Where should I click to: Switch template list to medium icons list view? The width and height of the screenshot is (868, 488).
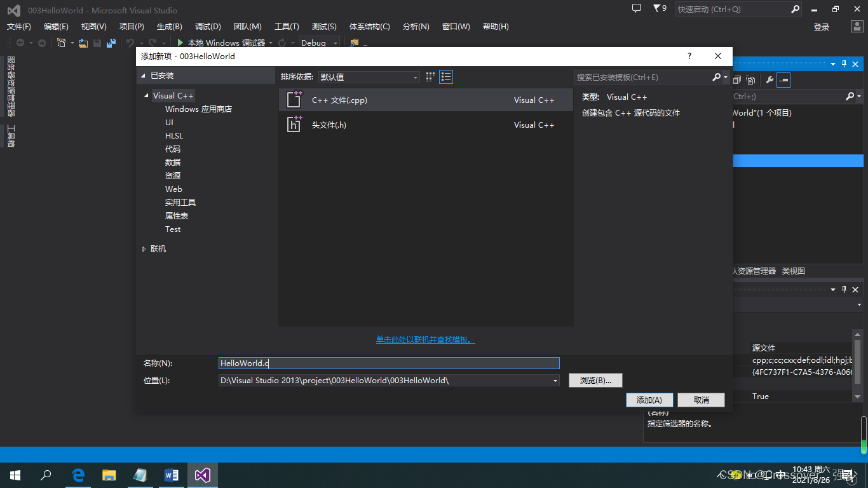click(x=446, y=77)
